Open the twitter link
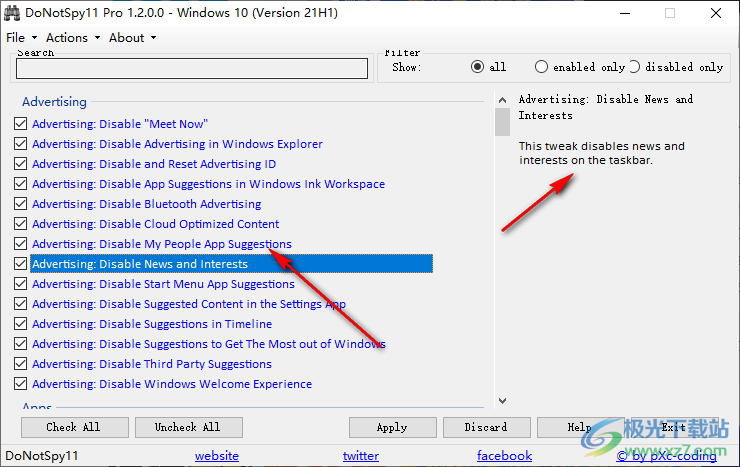This screenshot has height=467, width=740. pos(361,456)
